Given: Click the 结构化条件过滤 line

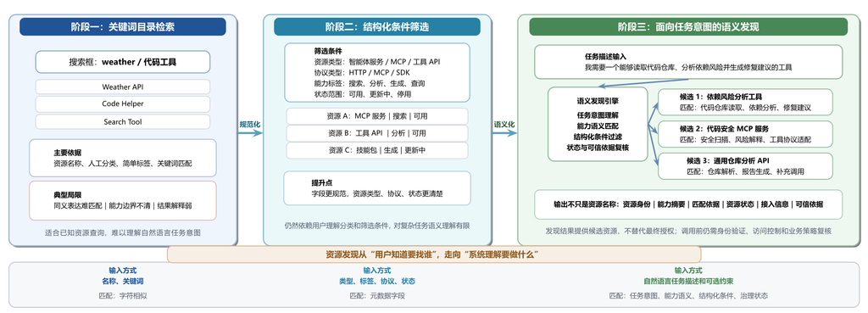Looking at the screenshot, I should click(598, 137).
